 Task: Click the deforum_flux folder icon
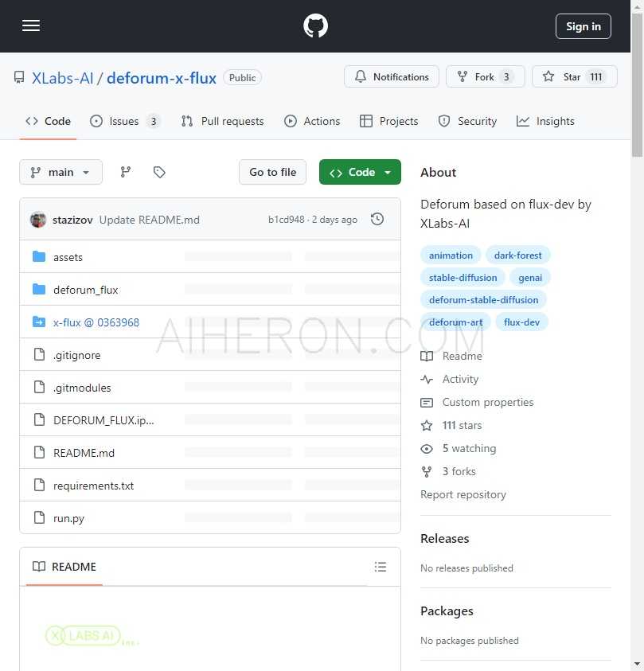39,289
